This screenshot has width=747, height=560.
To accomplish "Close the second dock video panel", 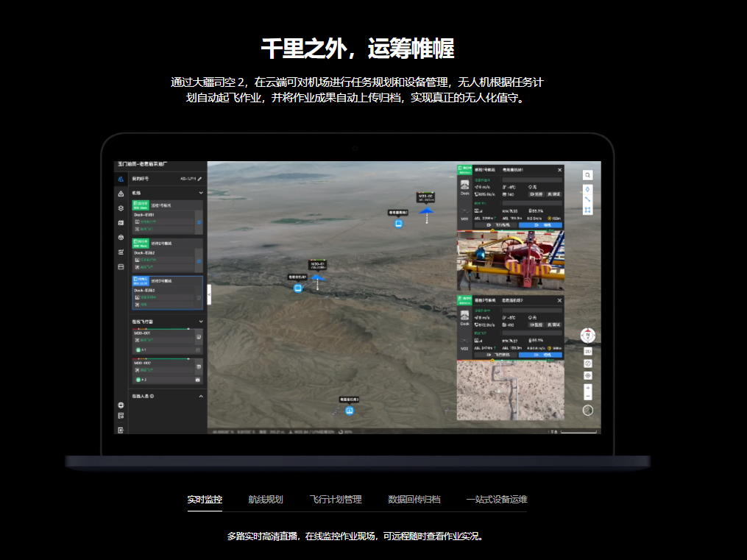I will point(559,300).
